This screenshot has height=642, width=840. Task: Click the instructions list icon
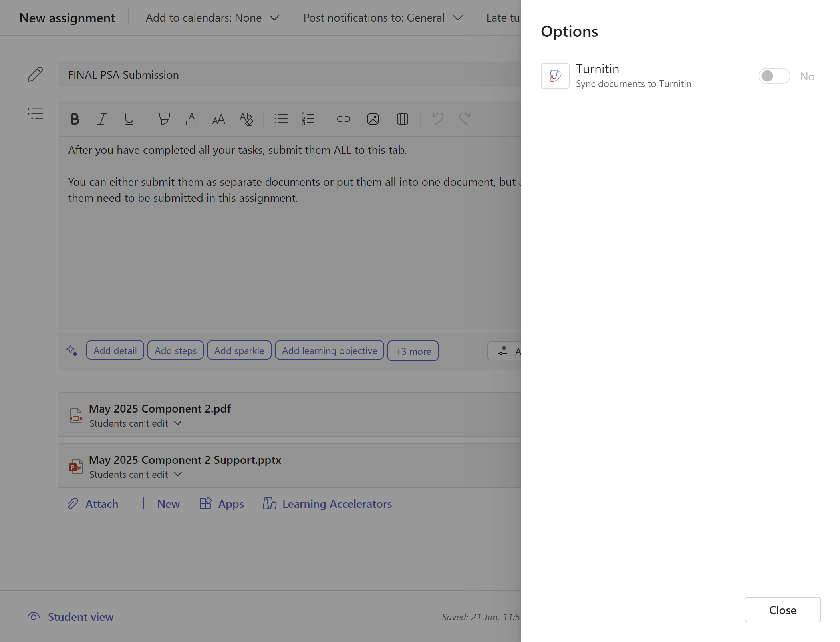(35, 114)
